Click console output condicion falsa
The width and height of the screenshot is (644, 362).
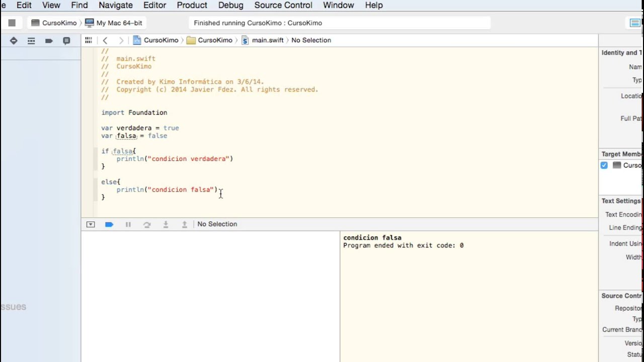372,238
